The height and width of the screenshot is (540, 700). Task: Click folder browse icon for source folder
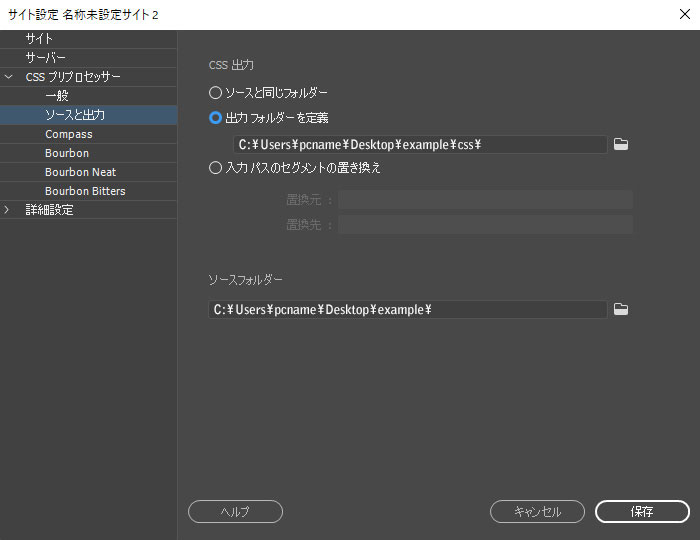[x=621, y=309]
